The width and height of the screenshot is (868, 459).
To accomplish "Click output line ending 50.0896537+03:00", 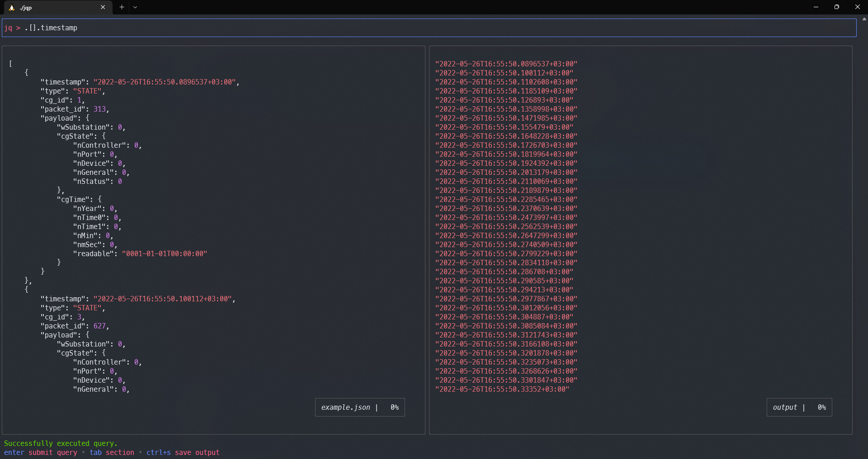I will [x=506, y=64].
